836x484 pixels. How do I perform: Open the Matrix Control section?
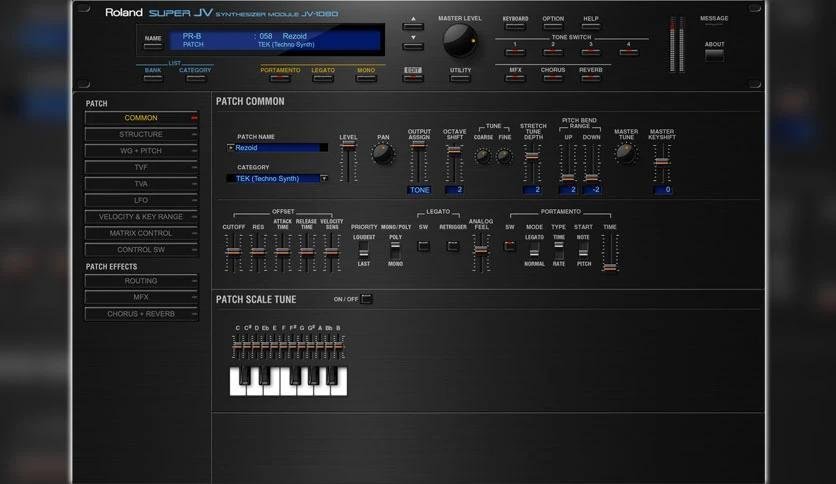(141, 233)
